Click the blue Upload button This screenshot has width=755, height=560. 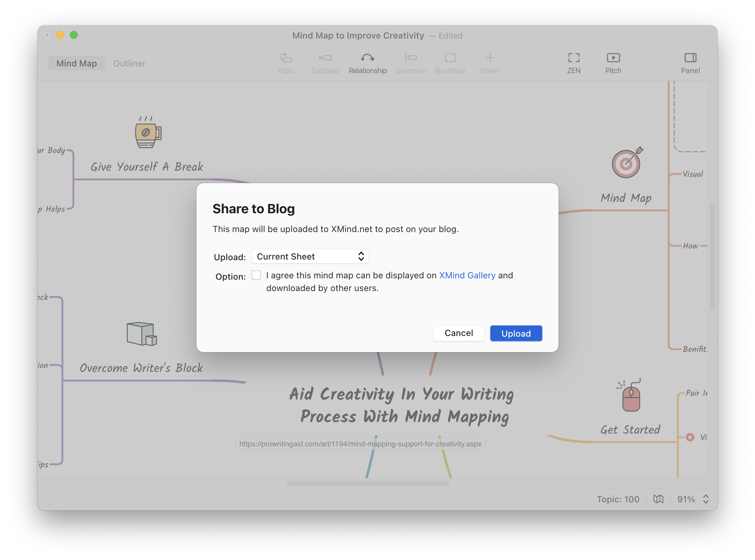516,334
